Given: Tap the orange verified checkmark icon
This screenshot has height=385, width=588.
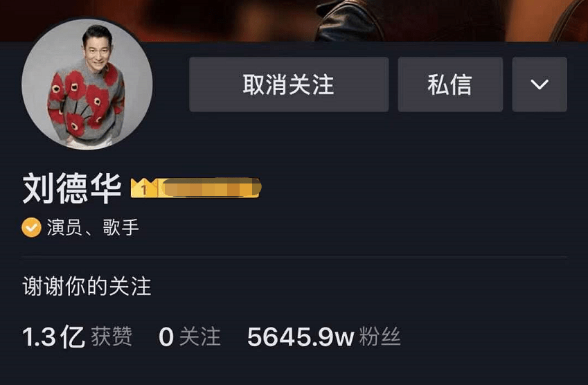Looking at the screenshot, I should coord(31,227).
